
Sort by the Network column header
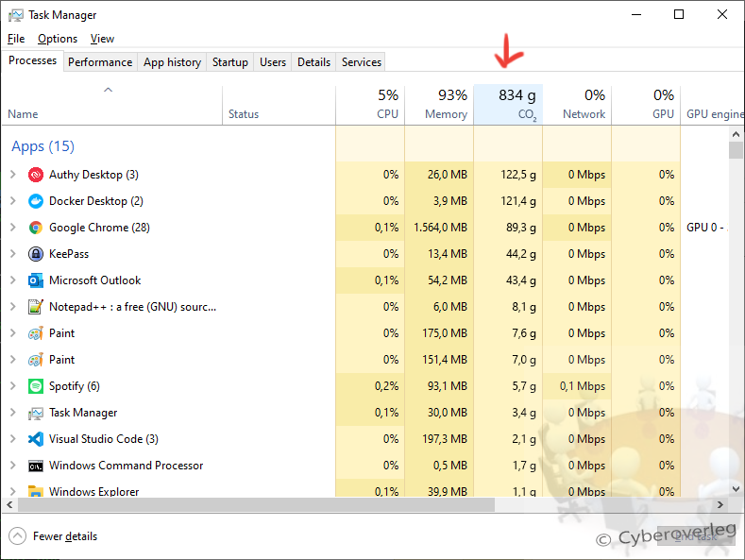pos(577,105)
